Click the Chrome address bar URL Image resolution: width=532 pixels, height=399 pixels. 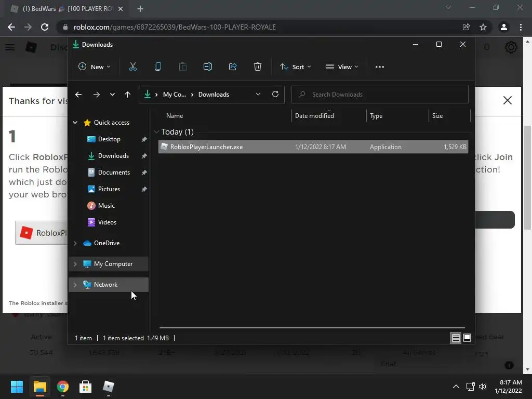[175, 27]
